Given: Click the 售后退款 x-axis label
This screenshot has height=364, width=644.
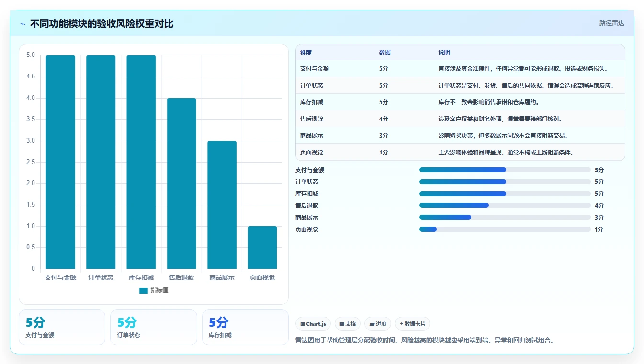Looking at the screenshot, I should 181,277.
